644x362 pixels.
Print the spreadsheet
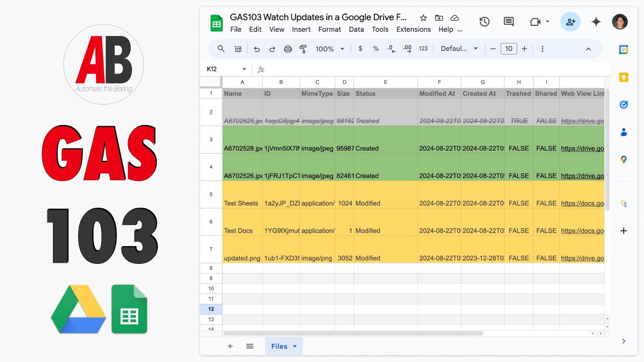click(288, 49)
